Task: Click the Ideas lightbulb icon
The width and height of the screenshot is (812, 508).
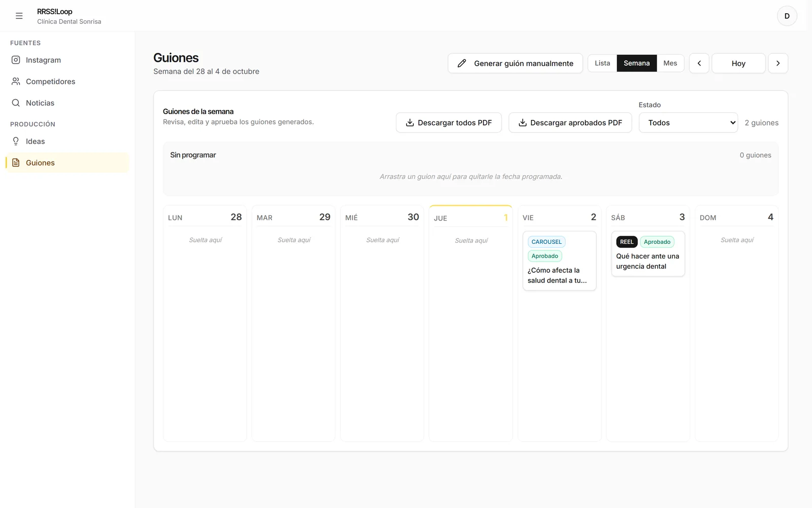Action: tap(16, 141)
